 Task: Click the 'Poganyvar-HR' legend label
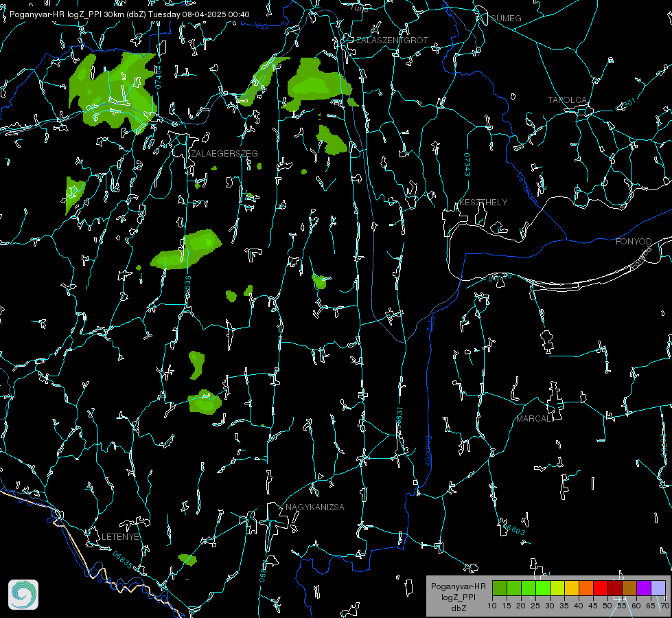(458, 586)
